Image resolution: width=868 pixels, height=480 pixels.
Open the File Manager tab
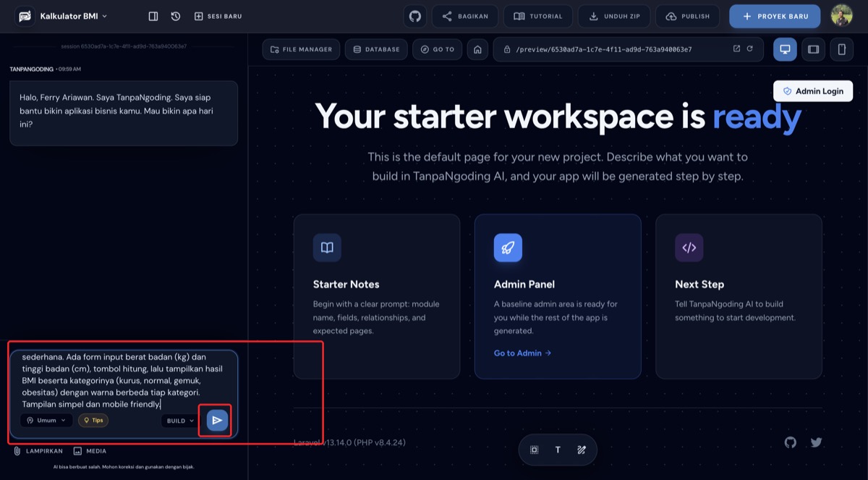[302, 49]
